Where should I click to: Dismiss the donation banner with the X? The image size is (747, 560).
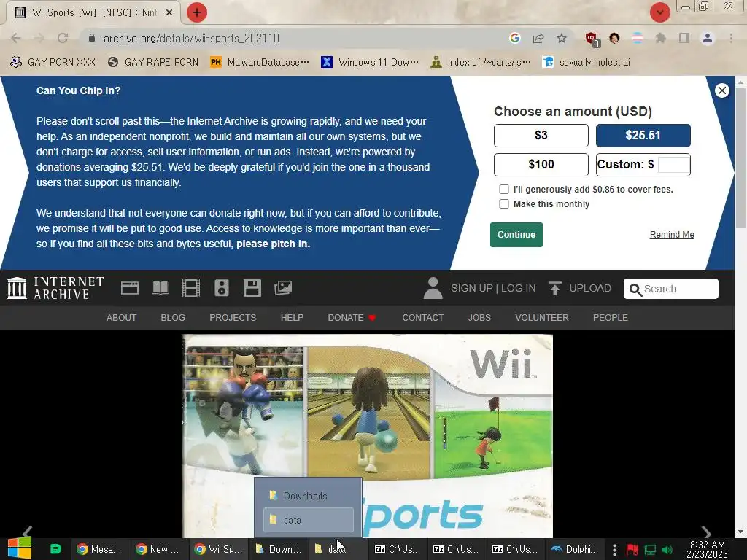pyautogui.click(x=721, y=90)
